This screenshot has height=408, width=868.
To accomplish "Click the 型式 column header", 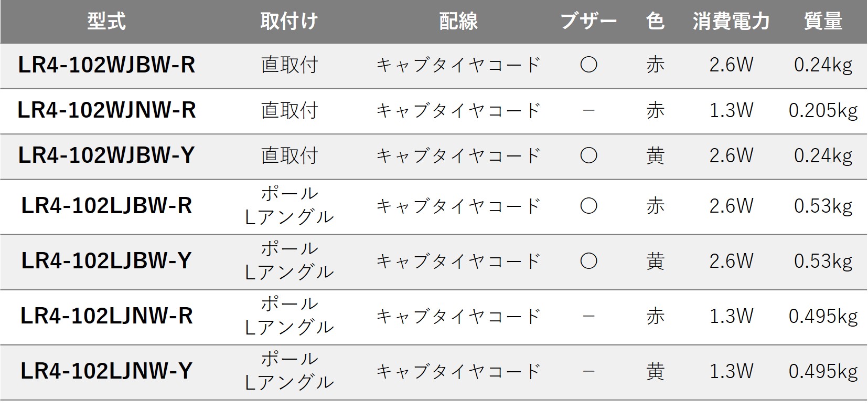I will click(106, 22).
